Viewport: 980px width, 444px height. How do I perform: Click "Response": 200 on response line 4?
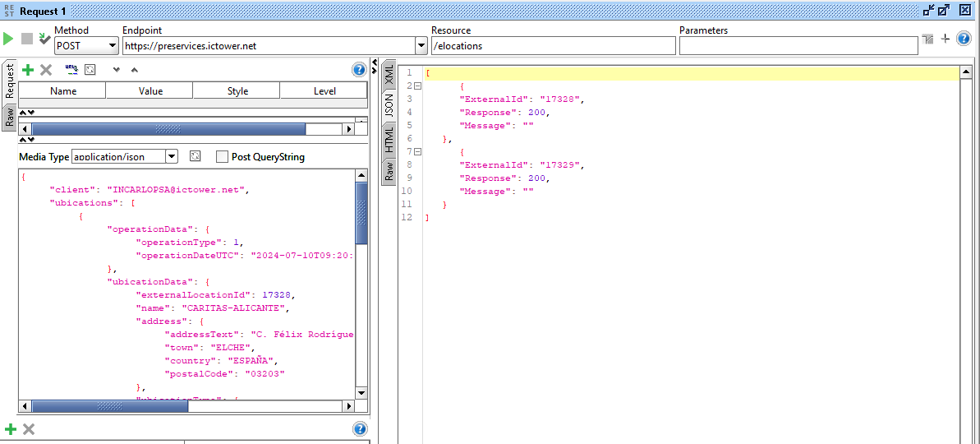point(504,112)
